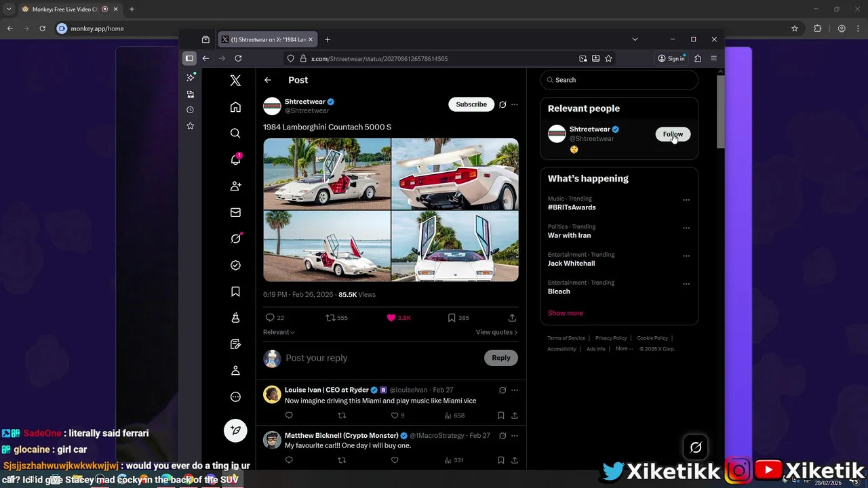Open Grok action on Shtreetwear post

pos(502,104)
